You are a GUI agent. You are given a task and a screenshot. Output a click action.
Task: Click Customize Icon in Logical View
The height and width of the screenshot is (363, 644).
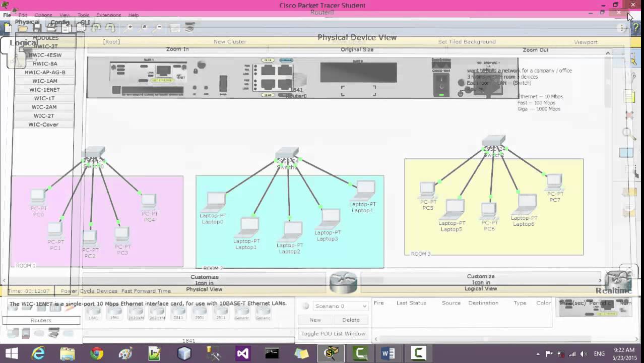(481, 282)
